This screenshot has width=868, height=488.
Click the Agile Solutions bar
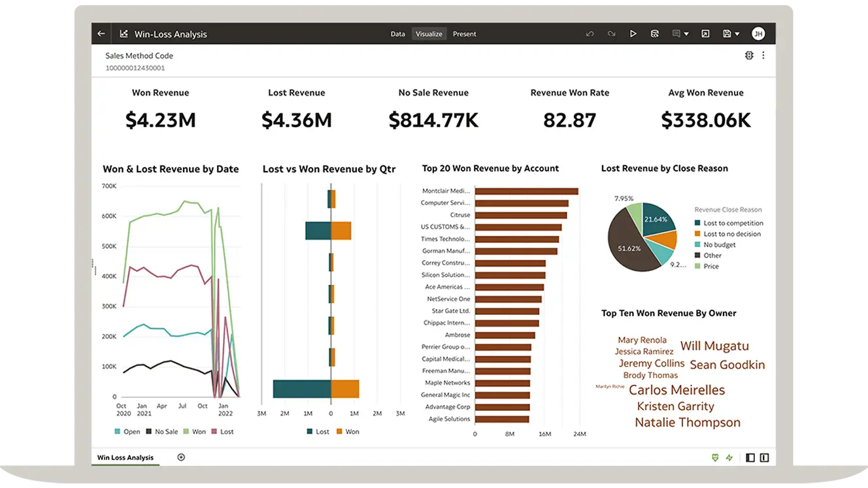[x=502, y=419]
